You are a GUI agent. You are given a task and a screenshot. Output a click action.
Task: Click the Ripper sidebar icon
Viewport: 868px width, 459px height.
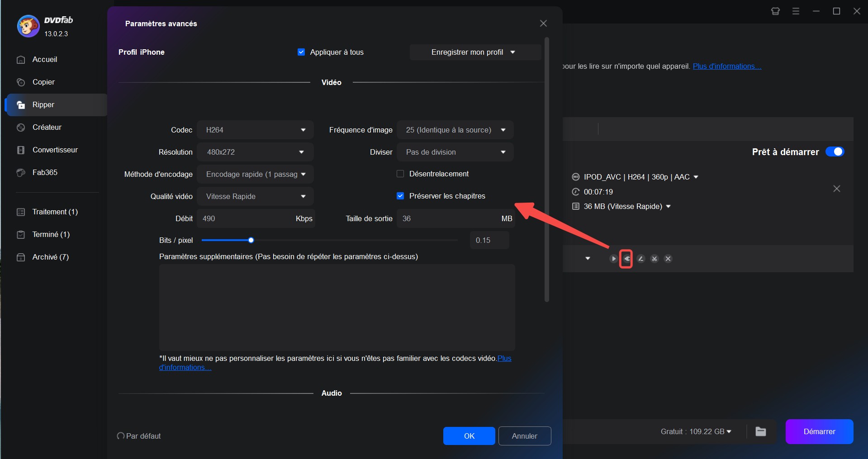pos(21,105)
